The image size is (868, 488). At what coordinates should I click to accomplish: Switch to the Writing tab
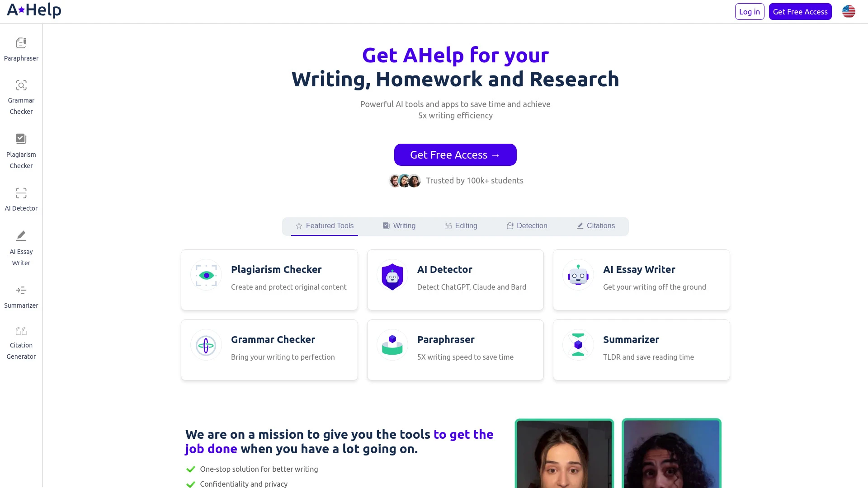coord(399,225)
